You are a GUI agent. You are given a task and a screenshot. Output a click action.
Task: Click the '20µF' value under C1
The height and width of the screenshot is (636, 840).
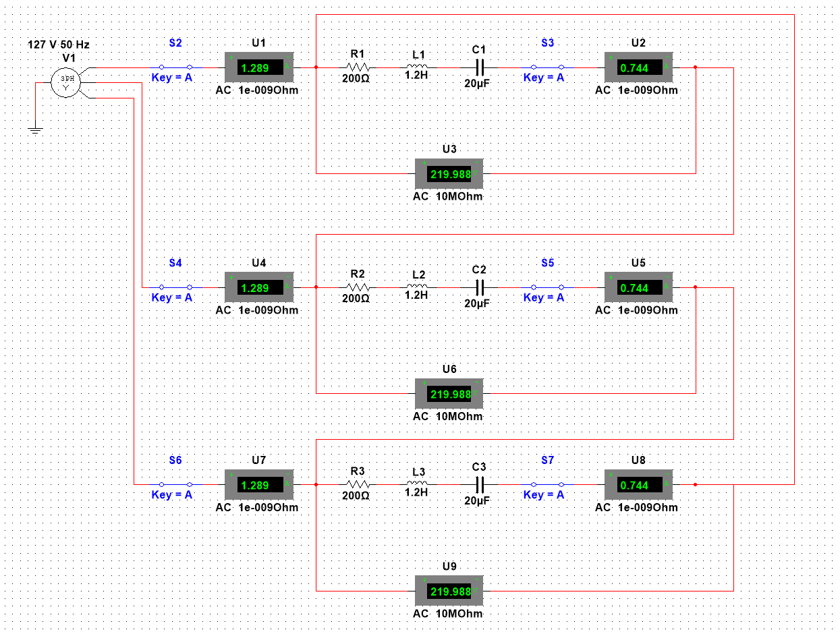[x=478, y=84]
